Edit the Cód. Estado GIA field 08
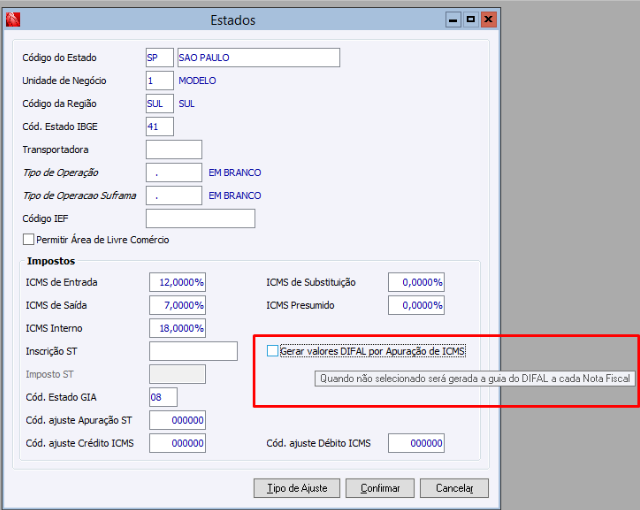 click(x=163, y=397)
